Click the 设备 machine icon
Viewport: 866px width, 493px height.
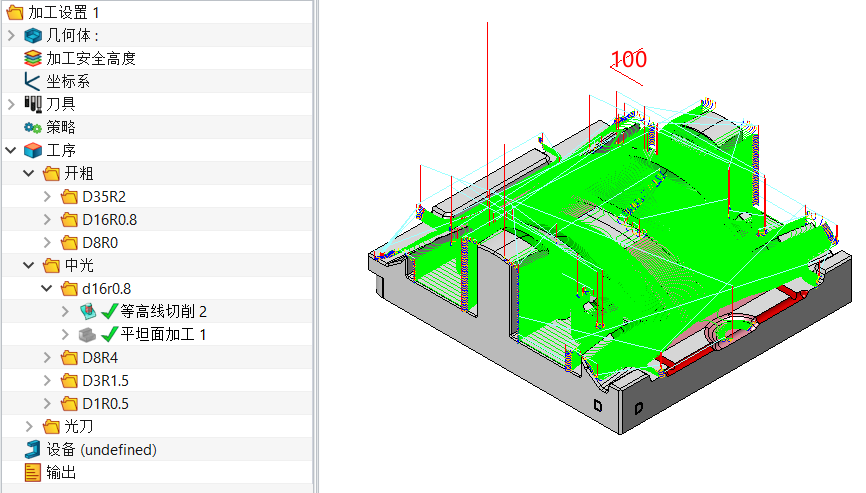point(33,449)
